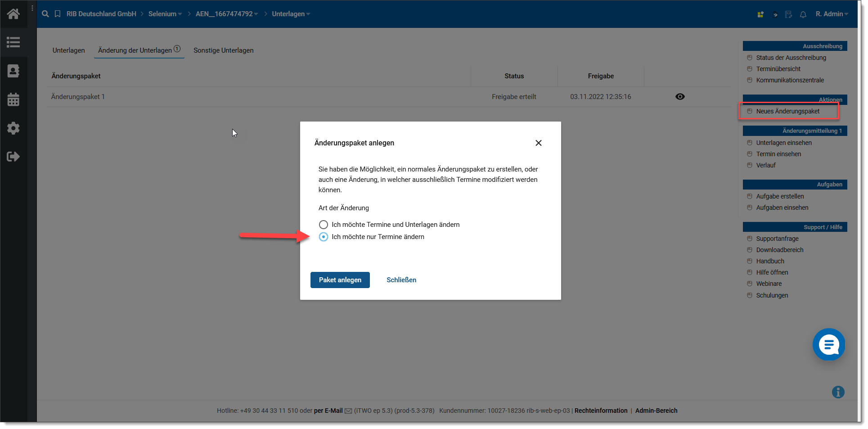Open the home icon in sidebar
This screenshot has width=868, height=429.
(x=13, y=14)
